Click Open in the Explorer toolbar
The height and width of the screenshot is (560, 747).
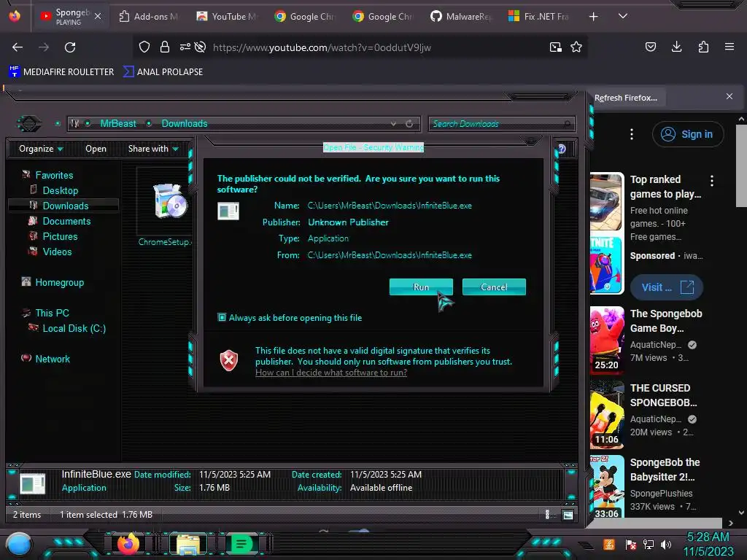(x=96, y=149)
